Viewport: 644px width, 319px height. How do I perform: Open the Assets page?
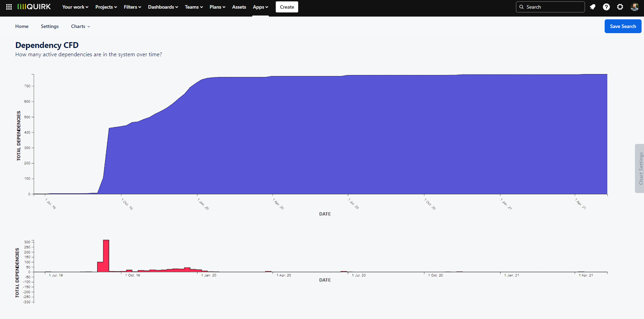[x=239, y=7]
